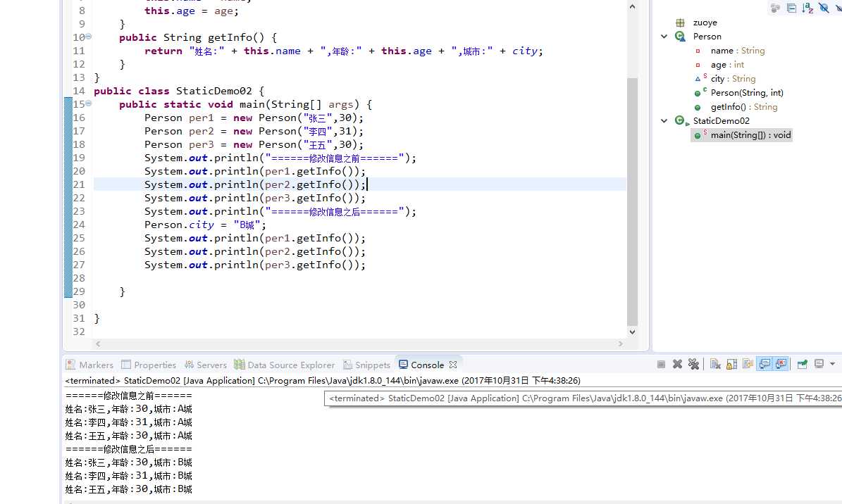Click line number 21 in editor gutter
This screenshot has height=504, width=842.
point(79,184)
